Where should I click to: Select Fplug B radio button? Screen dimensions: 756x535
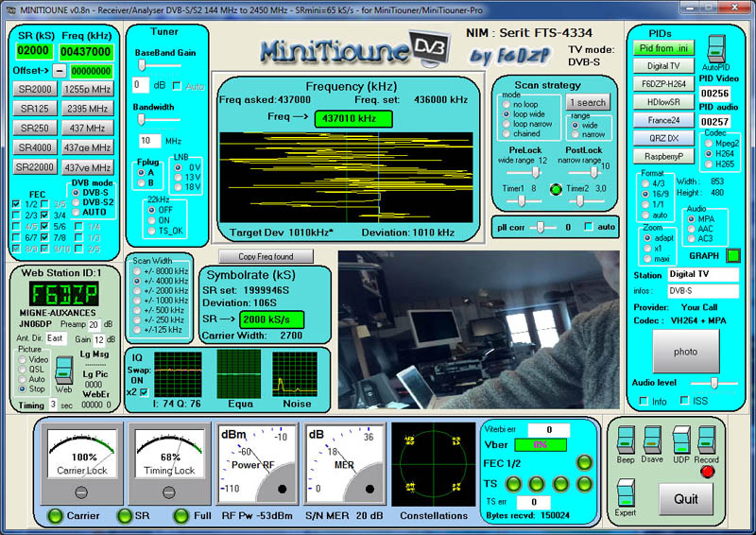[x=141, y=182]
